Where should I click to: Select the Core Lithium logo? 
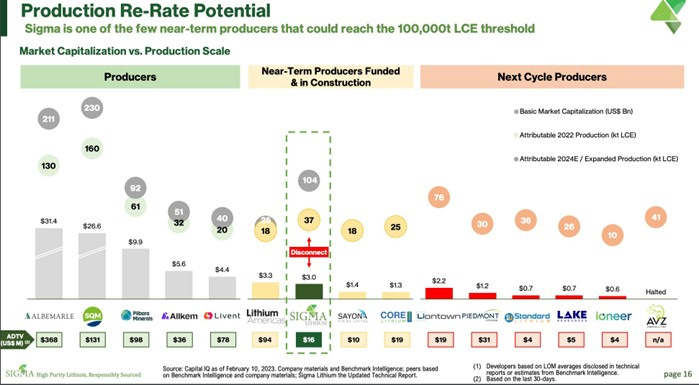click(396, 316)
